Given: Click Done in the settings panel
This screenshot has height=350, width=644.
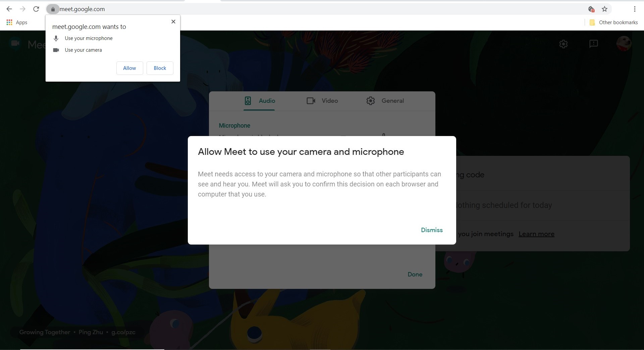Looking at the screenshot, I should [x=415, y=274].
